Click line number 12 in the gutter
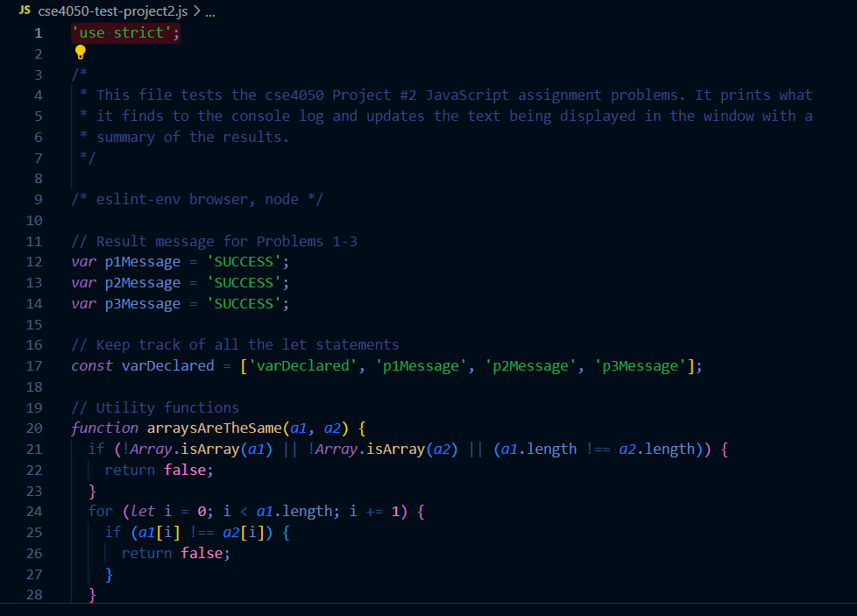 34,262
